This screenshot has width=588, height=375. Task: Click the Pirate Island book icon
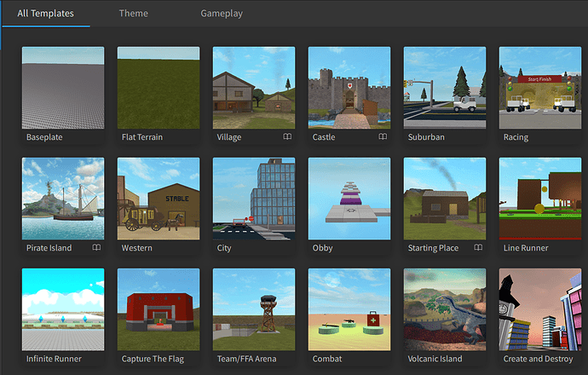click(96, 247)
